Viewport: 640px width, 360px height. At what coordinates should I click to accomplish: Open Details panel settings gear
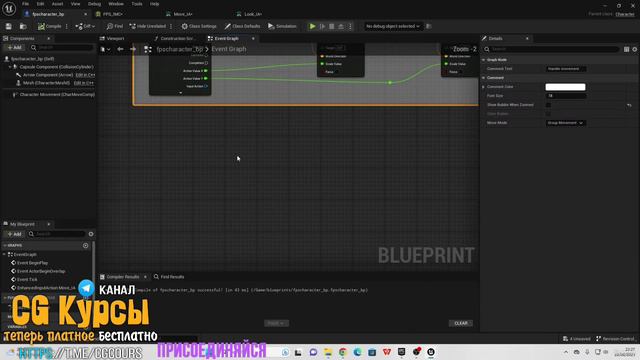634,49
